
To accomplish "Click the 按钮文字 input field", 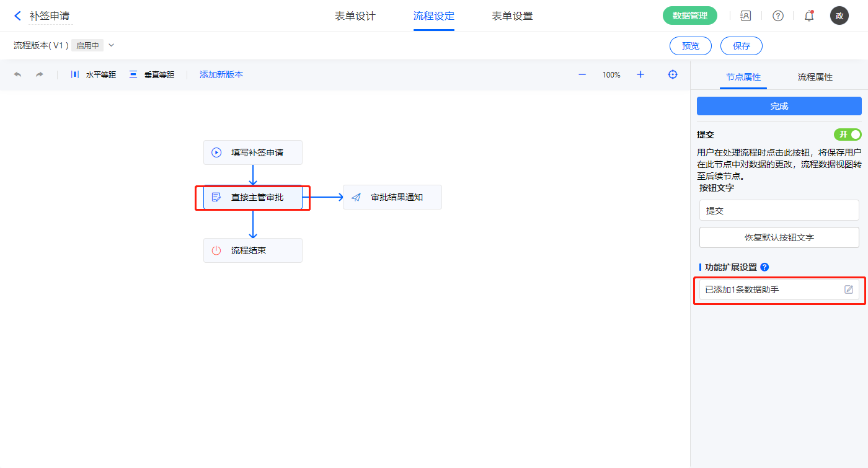I will pos(779,211).
